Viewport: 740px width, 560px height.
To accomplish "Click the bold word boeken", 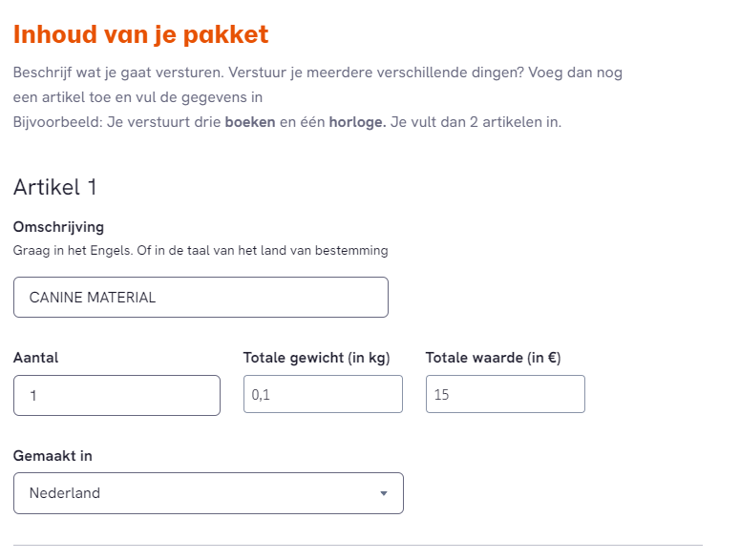I will tap(250, 122).
